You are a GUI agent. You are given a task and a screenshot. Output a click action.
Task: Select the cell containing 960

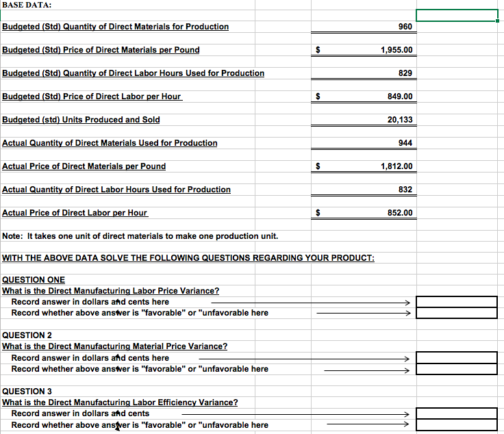tap(364, 27)
